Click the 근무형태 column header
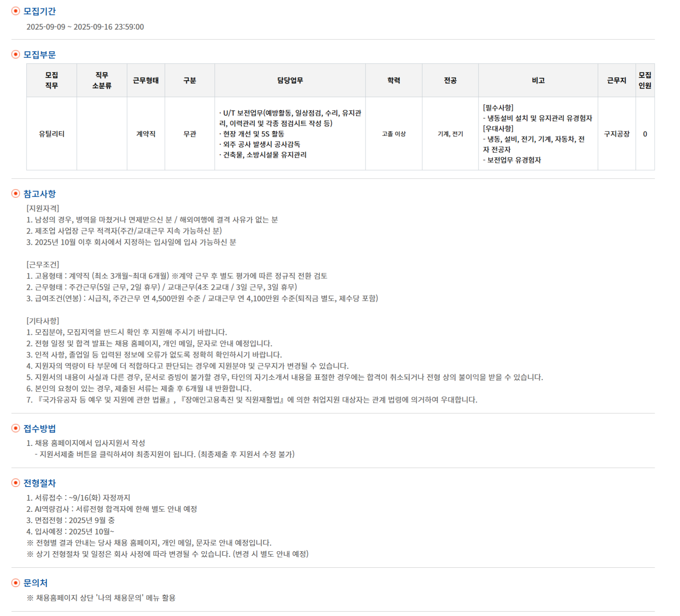Image resolution: width=680 pixels, height=616 pixels. (x=146, y=80)
